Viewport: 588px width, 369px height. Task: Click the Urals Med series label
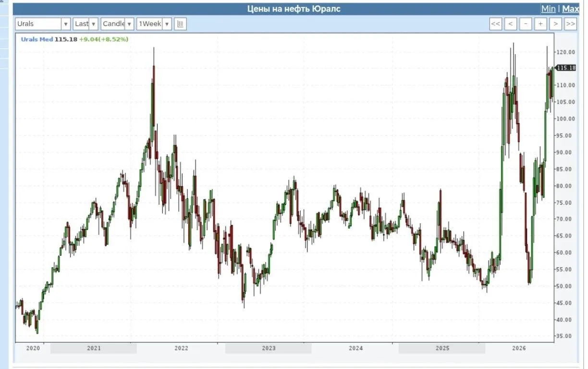(37, 39)
